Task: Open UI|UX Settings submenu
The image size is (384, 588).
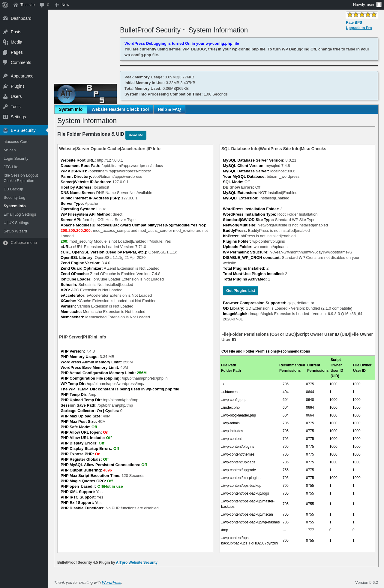Action: (x=16, y=223)
